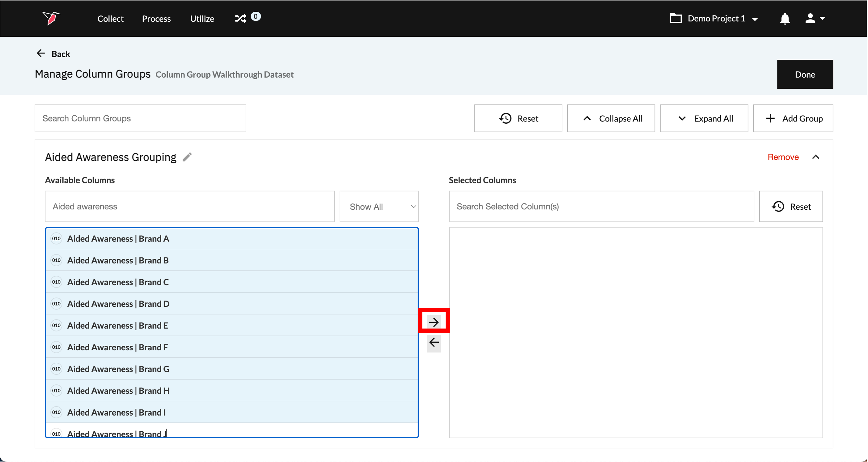Click the Done button
868x462 pixels.
click(x=805, y=74)
